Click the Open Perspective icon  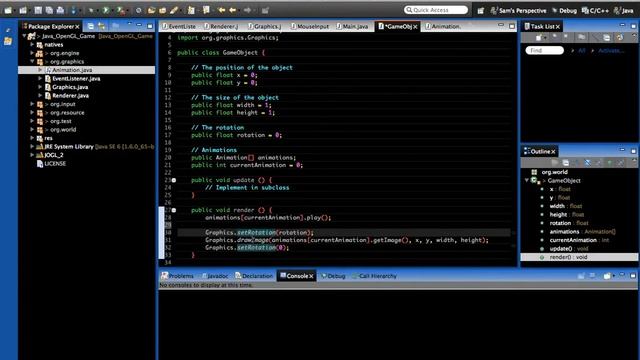click(x=481, y=11)
